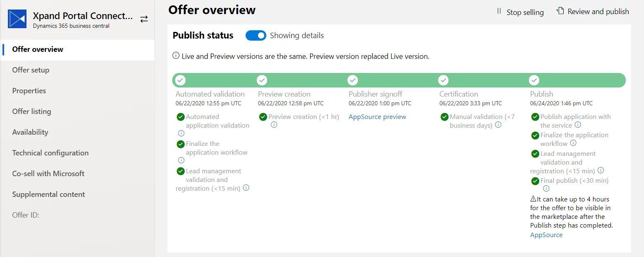Open the Offer listing page
Image resolution: width=644 pixels, height=257 pixels.
pyautogui.click(x=31, y=112)
